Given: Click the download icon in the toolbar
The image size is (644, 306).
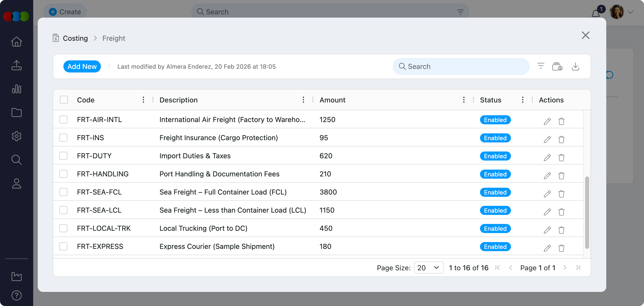Looking at the screenshot, I should tap(576, 66).
